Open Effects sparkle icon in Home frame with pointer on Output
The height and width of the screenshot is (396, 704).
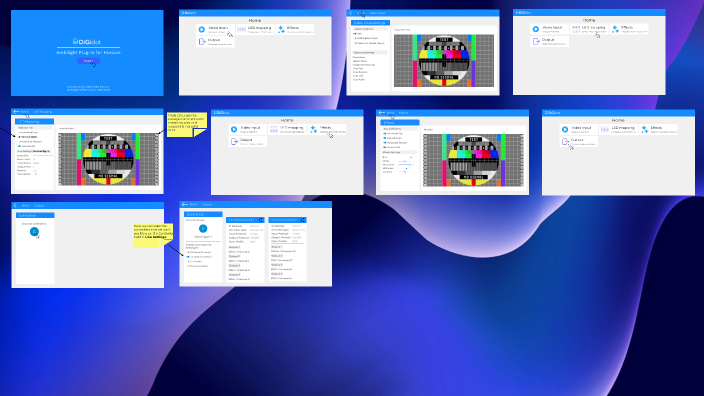645,129
